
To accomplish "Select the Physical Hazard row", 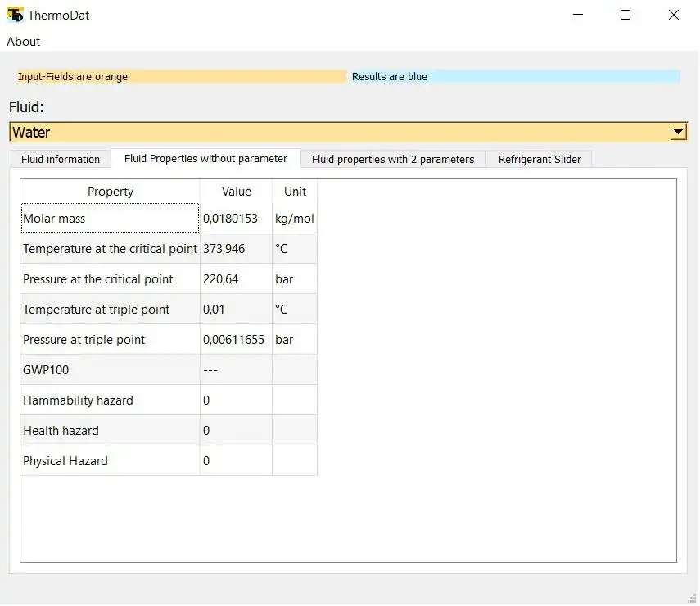I will [111, 460].
